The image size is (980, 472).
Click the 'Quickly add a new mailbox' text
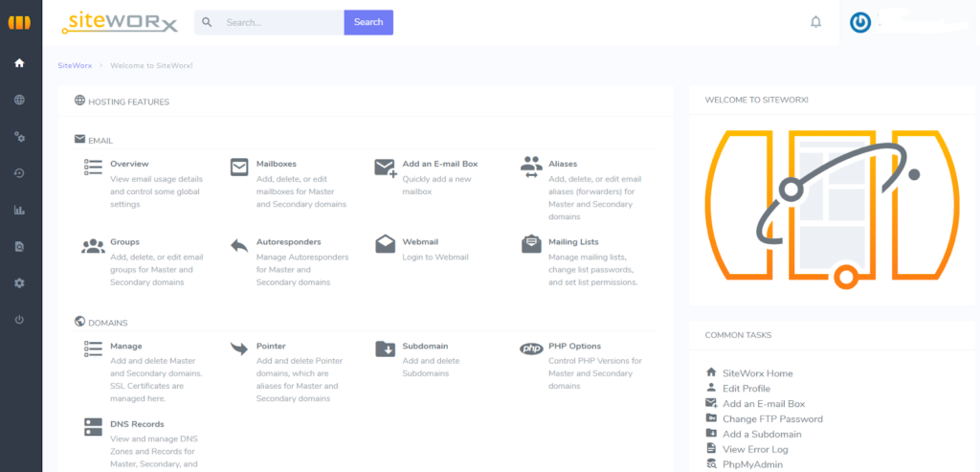tap(436, 185)
